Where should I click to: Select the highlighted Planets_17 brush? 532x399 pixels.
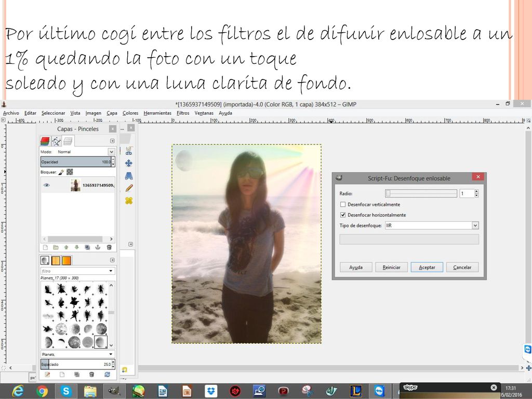pyautogui.click(x=101, y=342)
